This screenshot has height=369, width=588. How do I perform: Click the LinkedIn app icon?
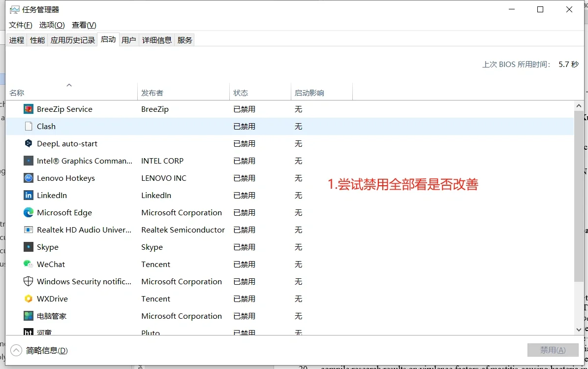tap(29, 195)
